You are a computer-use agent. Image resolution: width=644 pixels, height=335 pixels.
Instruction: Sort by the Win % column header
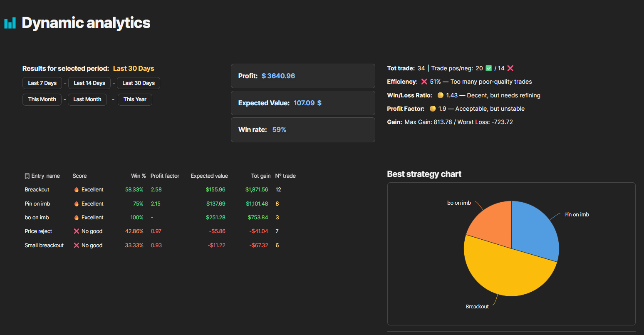coord(139,176)
